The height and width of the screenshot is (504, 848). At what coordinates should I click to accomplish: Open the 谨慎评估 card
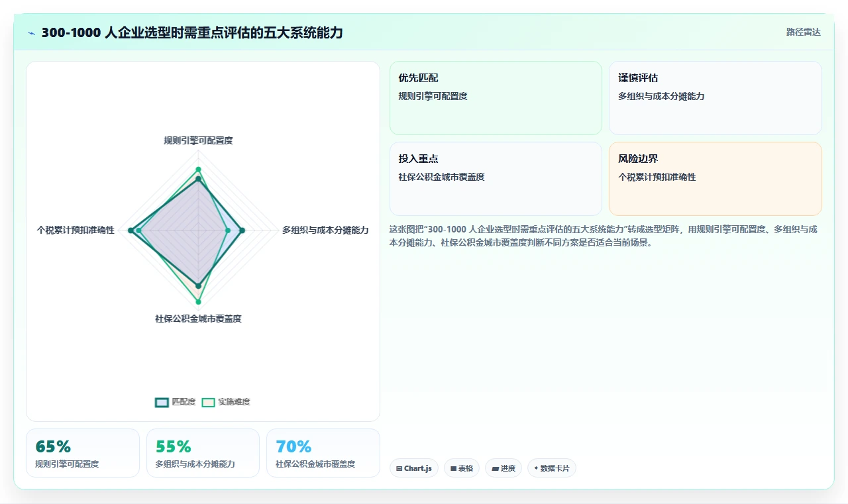point(715,98)
